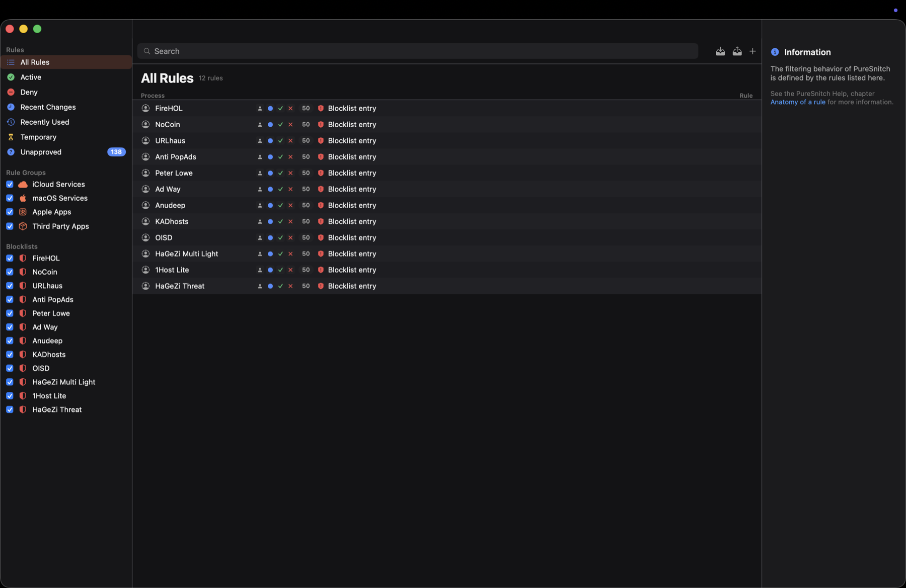Click the Anudeep rule process name
This screenshot has width=906, height=588.
tap(170, 205)
